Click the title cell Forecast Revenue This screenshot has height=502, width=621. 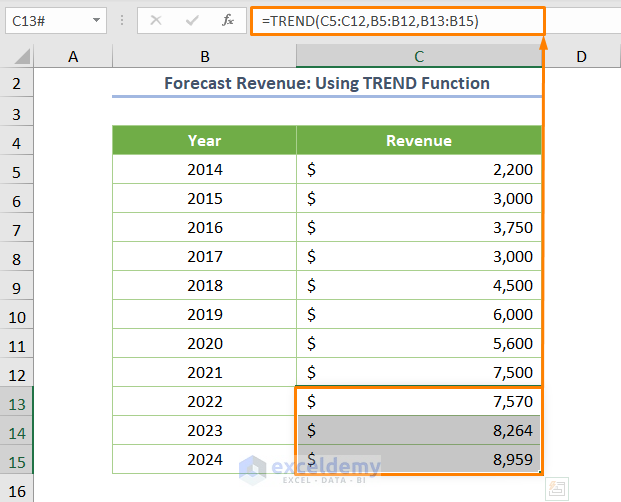(x=327, y=84)
